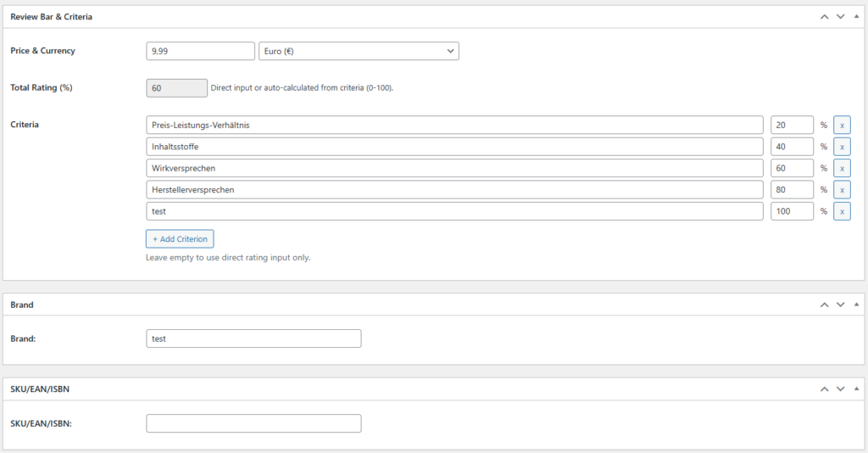This screenshot has width=868, height=453.
Task: Move Review Bar & Criteria panel down
Action: point(840,16)
